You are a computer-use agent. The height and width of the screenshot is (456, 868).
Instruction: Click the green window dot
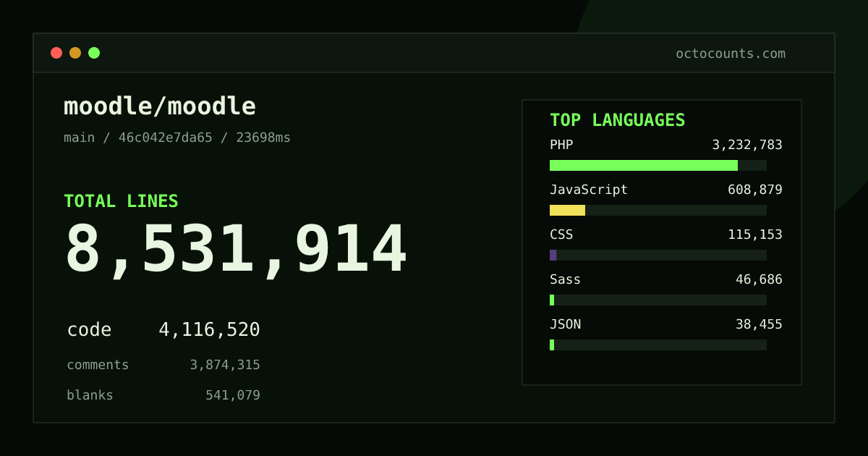(x=94, y=53)
